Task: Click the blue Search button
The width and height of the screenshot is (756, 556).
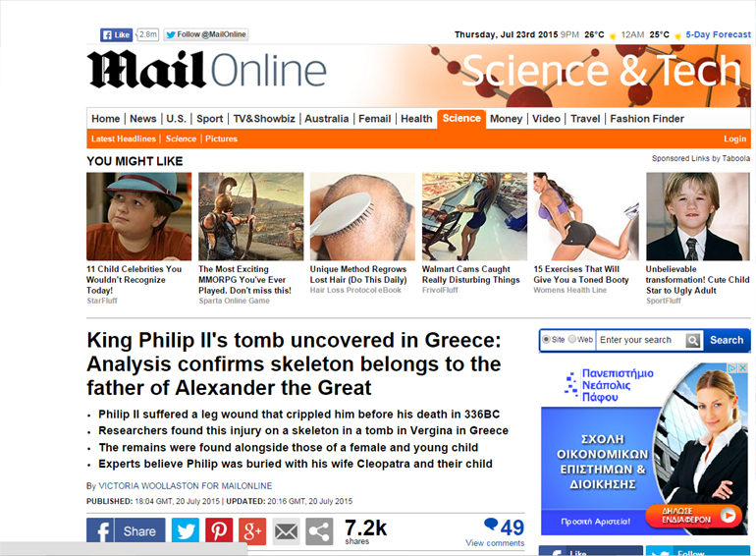Action: [727, 341]
